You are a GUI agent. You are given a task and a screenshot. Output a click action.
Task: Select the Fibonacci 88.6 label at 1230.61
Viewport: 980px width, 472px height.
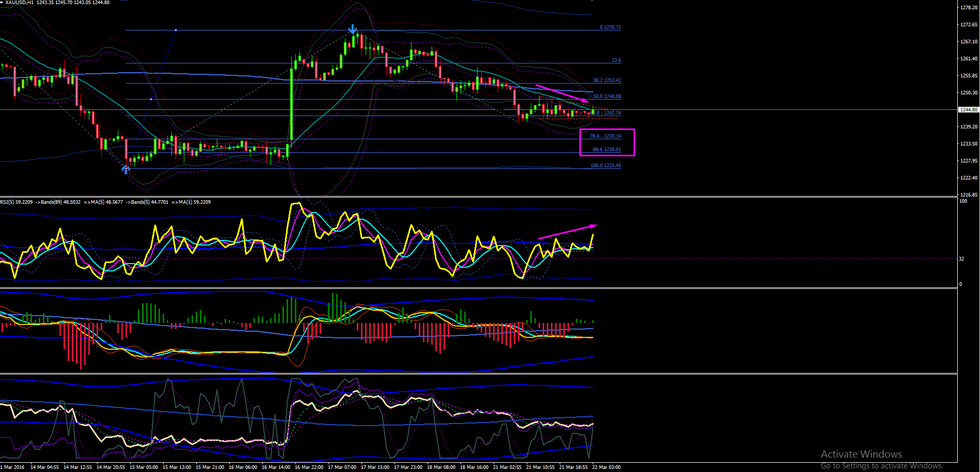pyautogui.click(x=607, y=150)
